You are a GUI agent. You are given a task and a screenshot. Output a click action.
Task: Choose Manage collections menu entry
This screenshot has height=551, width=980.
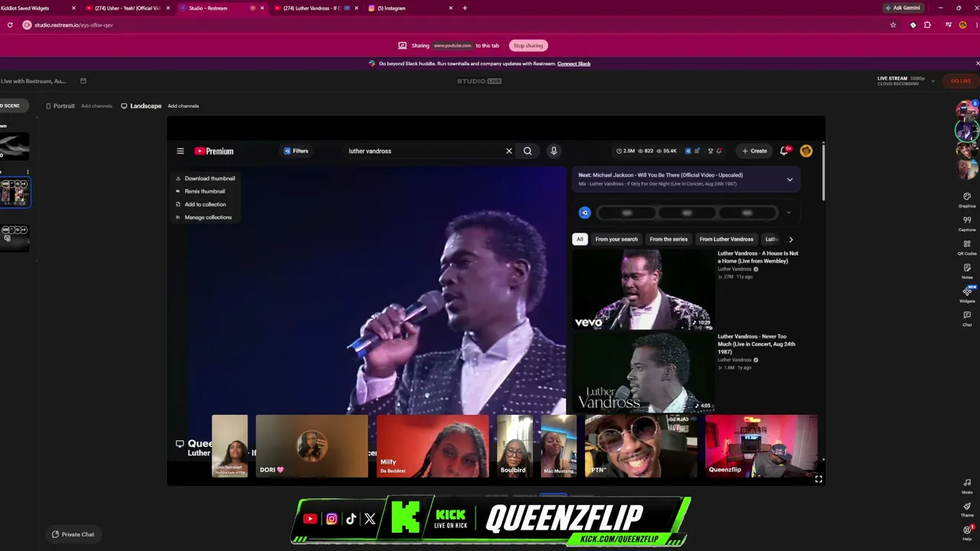click(204, 217)
